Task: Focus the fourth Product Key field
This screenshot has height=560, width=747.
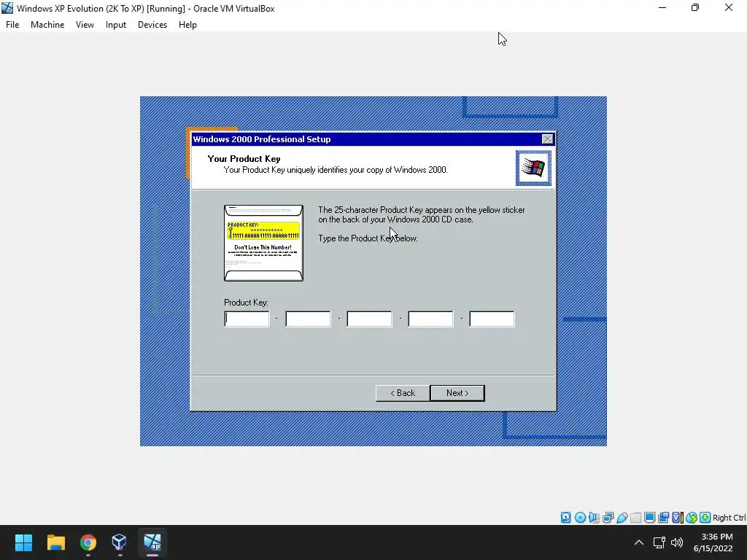Action: pyautogui.click(x=430, y=319)
